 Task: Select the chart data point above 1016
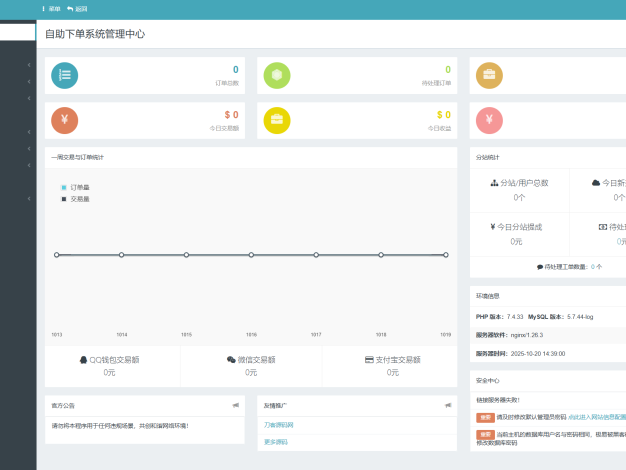[251, 255]
